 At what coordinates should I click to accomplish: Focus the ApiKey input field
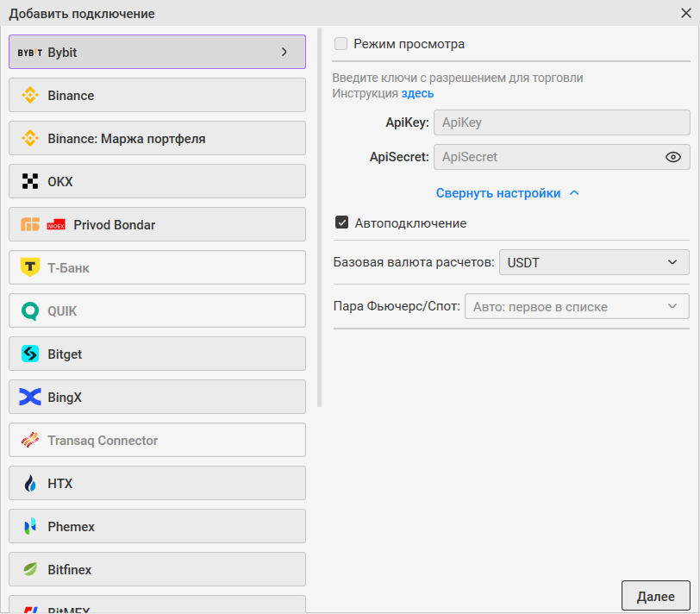point(561,122)
